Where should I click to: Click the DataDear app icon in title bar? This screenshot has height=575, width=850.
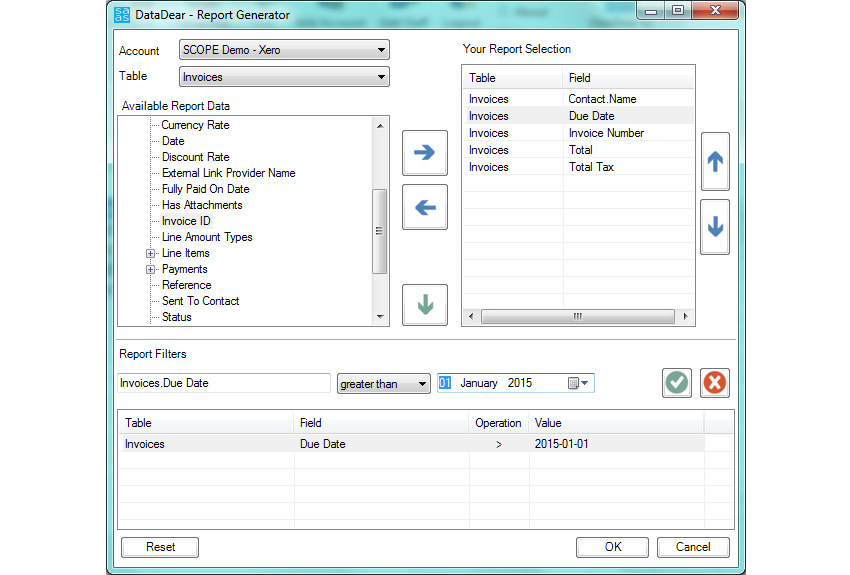coord(122,15)
